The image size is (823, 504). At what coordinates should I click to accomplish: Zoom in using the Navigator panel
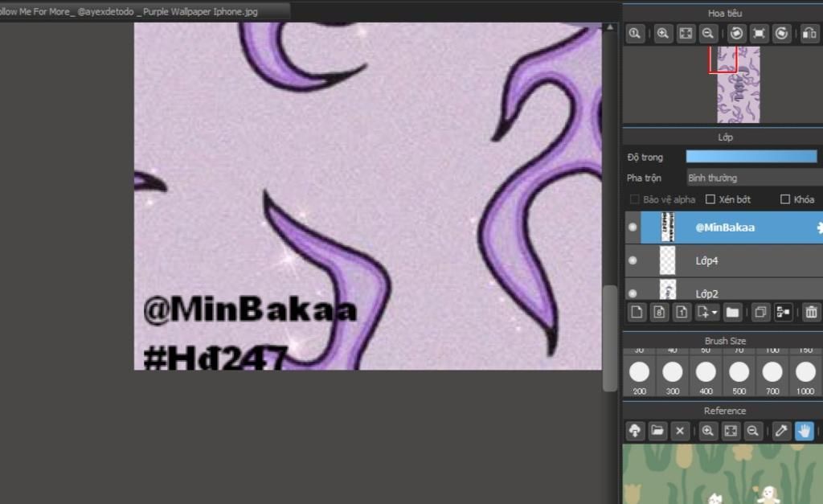pyautogui.click(x=663, y=34)
